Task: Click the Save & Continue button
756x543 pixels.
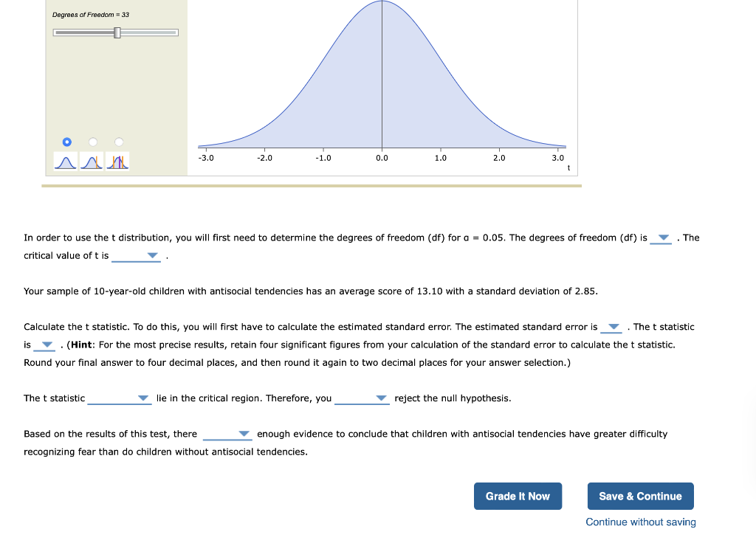Action: click(640, 496)
